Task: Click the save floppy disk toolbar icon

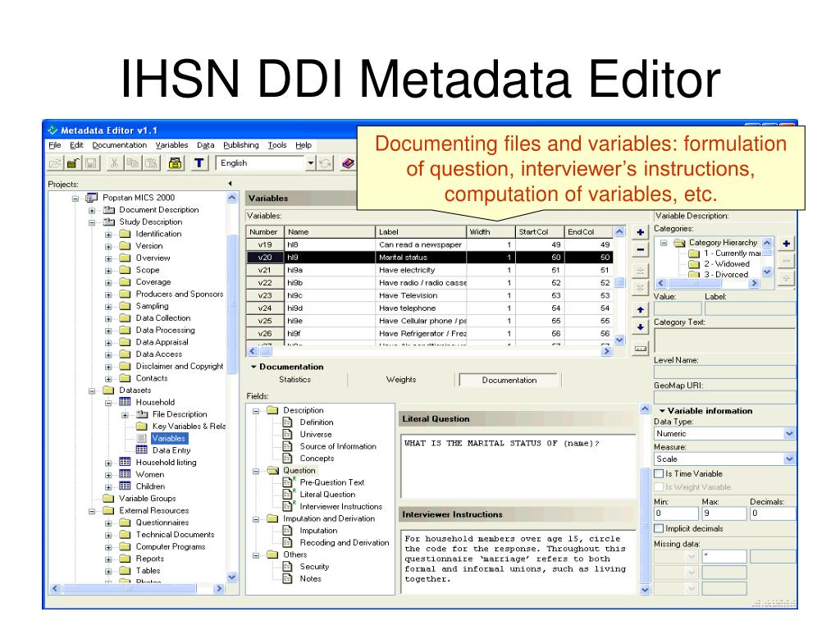Action: click(91, 163)
